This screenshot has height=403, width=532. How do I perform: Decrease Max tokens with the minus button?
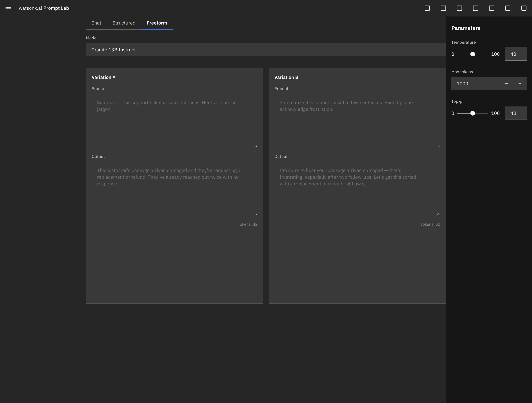point(506,84)
